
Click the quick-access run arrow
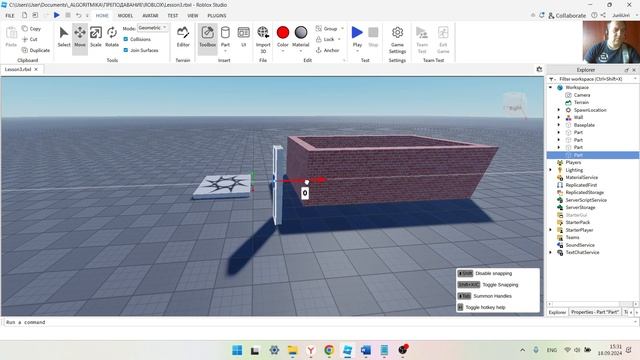(x=57, y=15)
